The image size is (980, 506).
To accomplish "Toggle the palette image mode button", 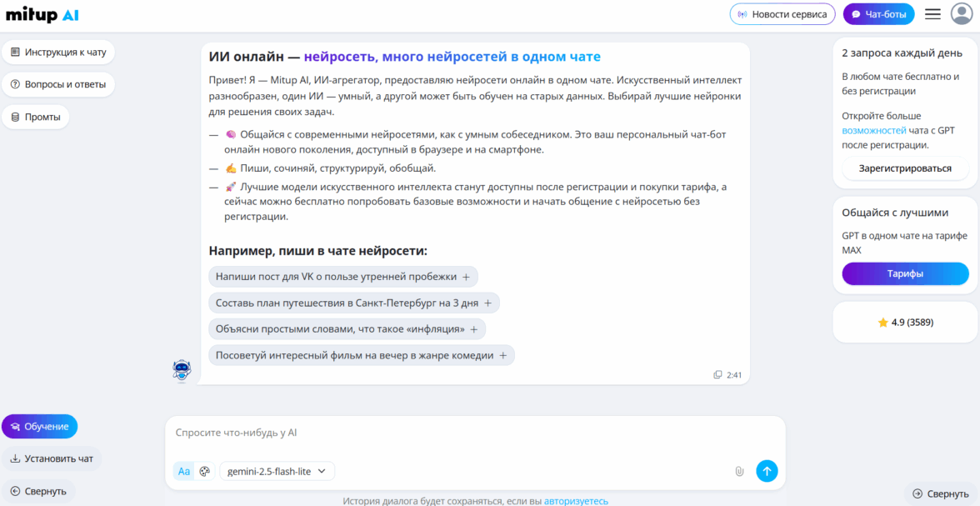I will click(x=204, y=472).
